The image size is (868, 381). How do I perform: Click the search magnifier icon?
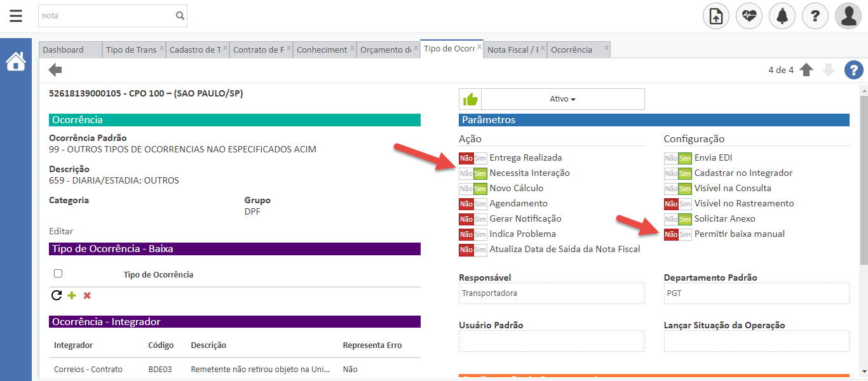coord(180,16)
